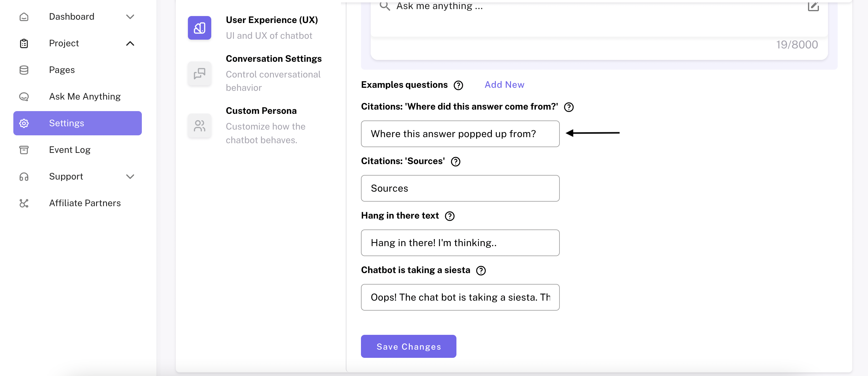Click help icon beside Hang in there text
Image resolution: width=868 pixels, height=376 pixels.
point(449,216)
